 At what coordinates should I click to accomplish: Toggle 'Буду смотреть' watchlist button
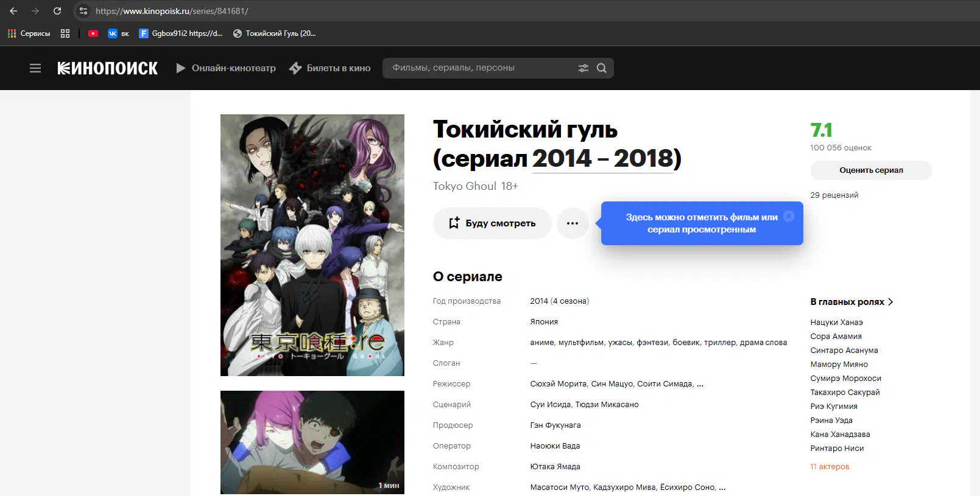pyautogui.click(x=492, y=223)
